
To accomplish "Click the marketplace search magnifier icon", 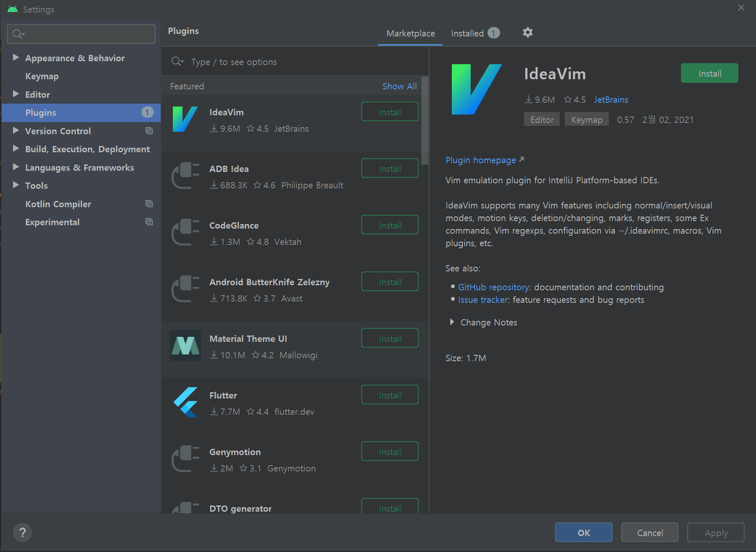I will [177, 62].
